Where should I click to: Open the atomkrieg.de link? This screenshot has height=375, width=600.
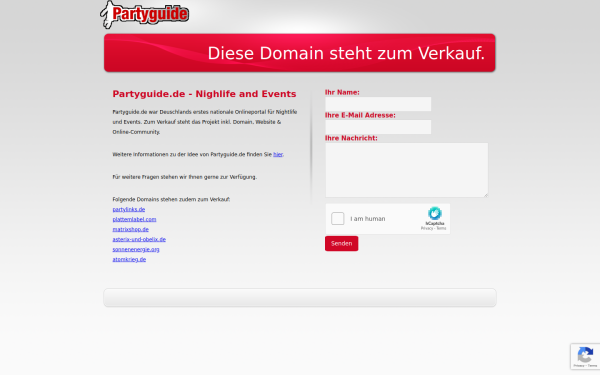click(x=129, y=259)
